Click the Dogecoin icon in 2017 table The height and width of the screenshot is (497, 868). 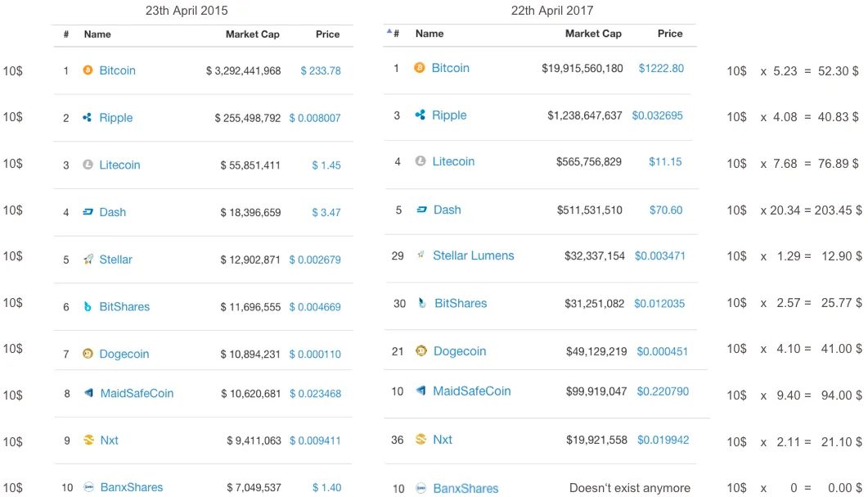click(421, 350)
